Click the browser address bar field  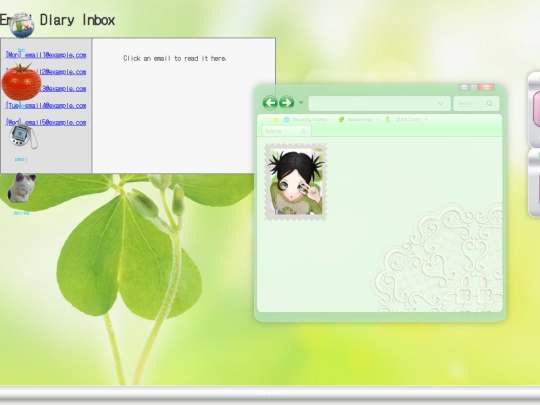pyautogui.click(x=380, y=103)
